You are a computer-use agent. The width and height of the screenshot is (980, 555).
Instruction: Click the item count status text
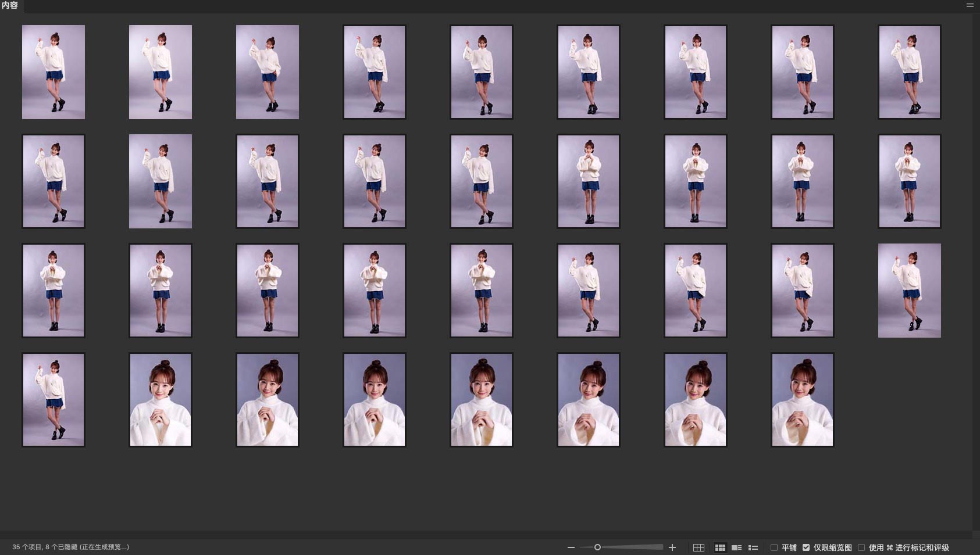tap(70, 547)
